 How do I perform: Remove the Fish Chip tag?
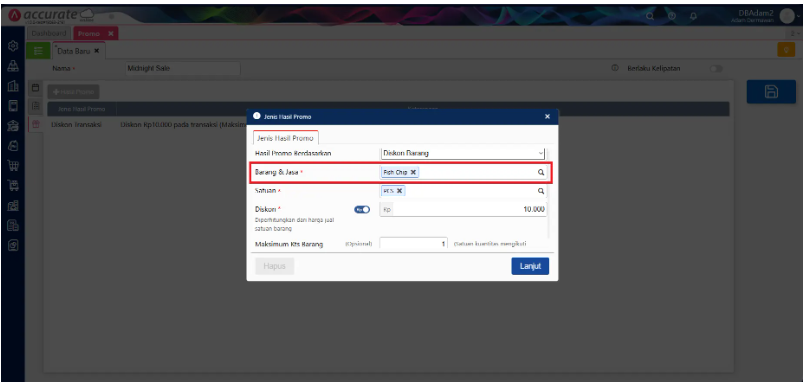[x=413, y=173]
